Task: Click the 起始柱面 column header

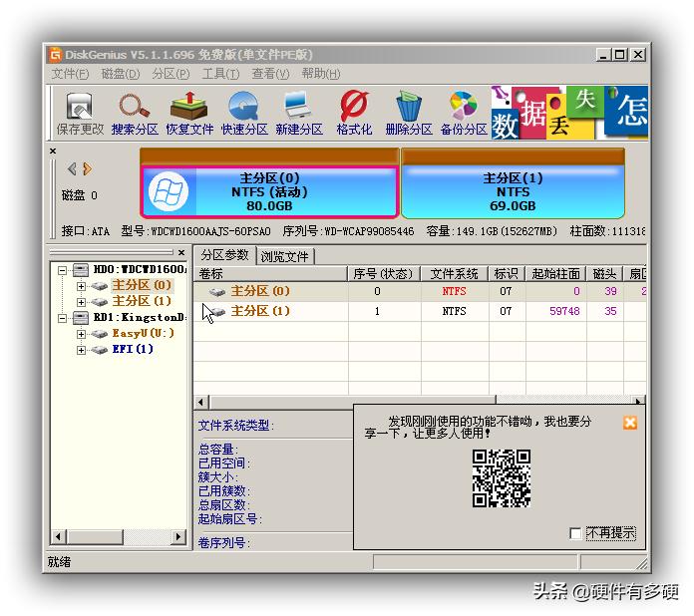Action: (556, 274)
